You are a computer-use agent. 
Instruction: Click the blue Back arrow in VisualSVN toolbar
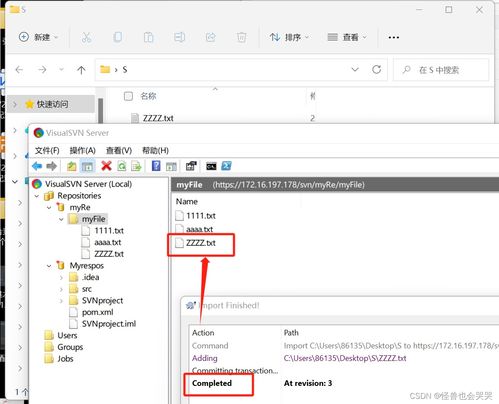37,166
